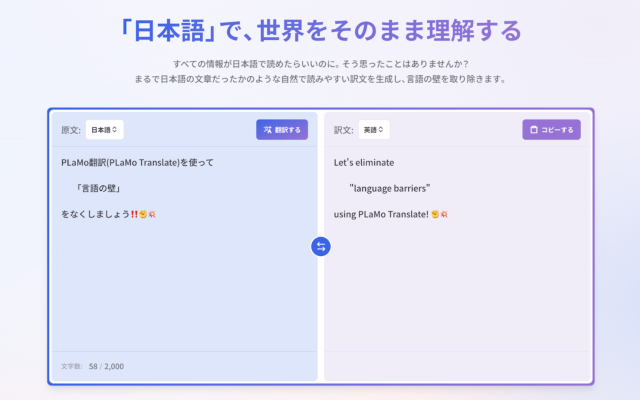Click the 'Let's eliminate' translated line
This screenshot has width=640, height=400.
click(x=364, y=162)
